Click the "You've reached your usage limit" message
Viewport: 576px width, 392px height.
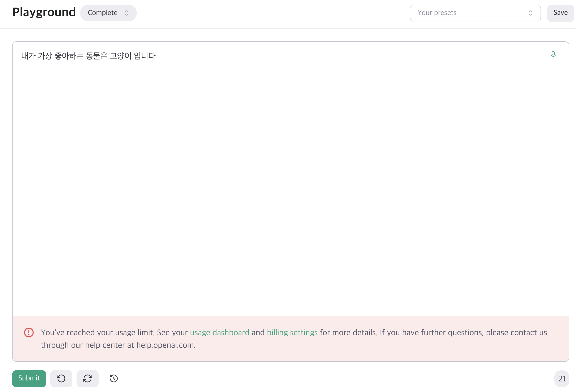pyautogui.click(x=98, y=332)
